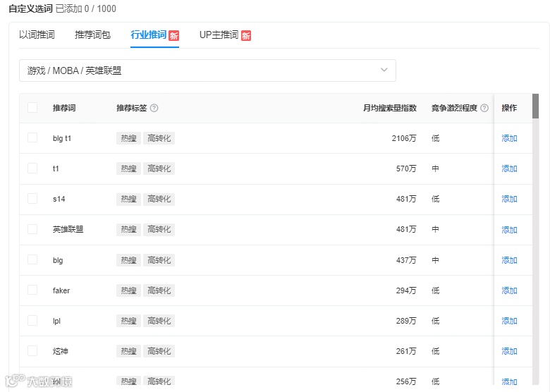Switch to the 以词推词 tab

click(37, 35)
